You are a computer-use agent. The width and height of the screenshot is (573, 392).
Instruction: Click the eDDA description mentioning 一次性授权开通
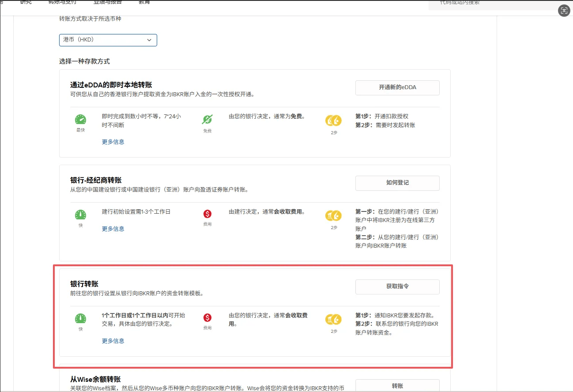(162, 94)
